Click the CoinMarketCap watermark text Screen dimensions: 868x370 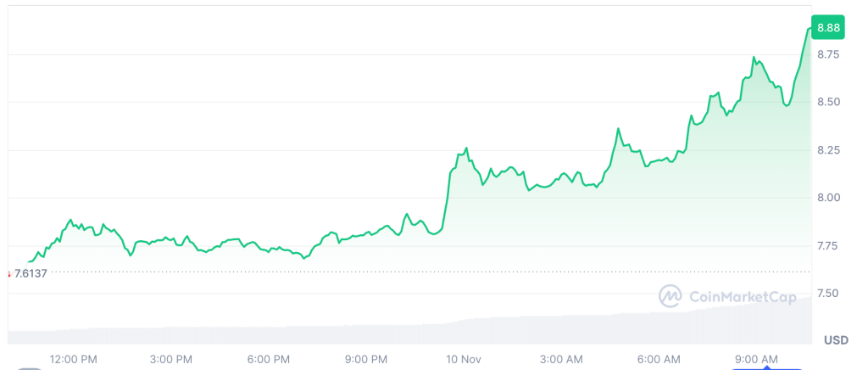click(x=742, y=296)
